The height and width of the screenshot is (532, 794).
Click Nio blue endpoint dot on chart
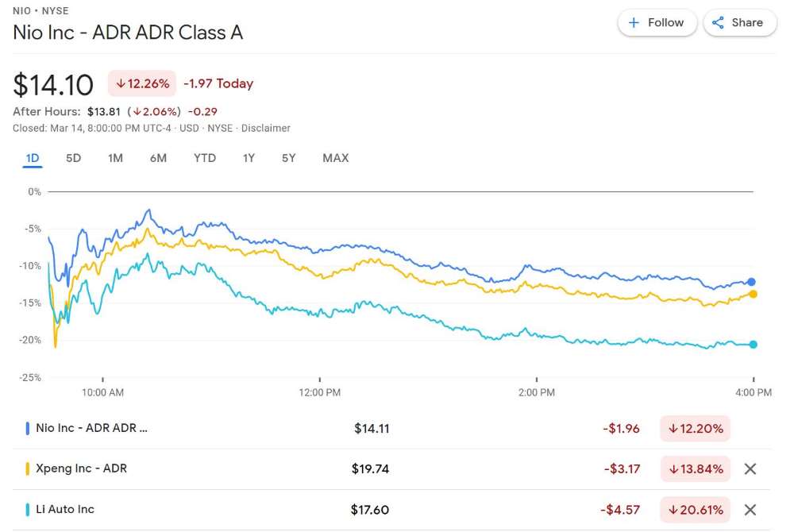752,282
